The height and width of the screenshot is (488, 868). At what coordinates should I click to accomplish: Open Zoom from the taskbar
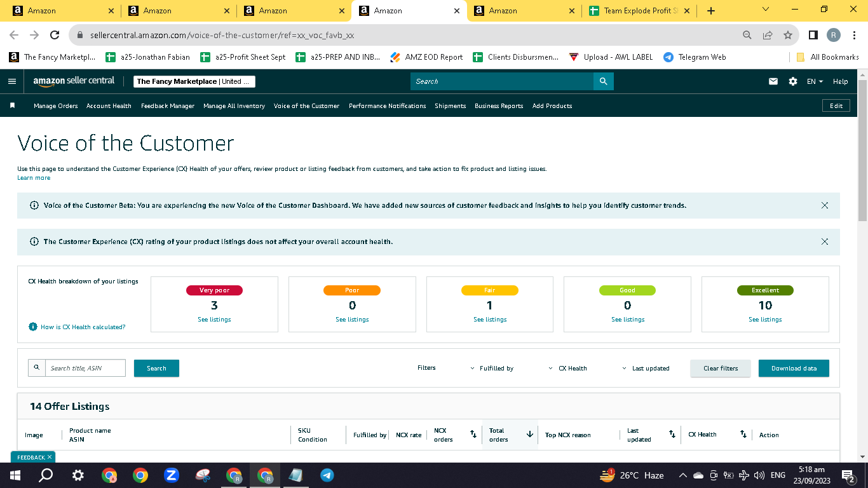pos(171,475)
